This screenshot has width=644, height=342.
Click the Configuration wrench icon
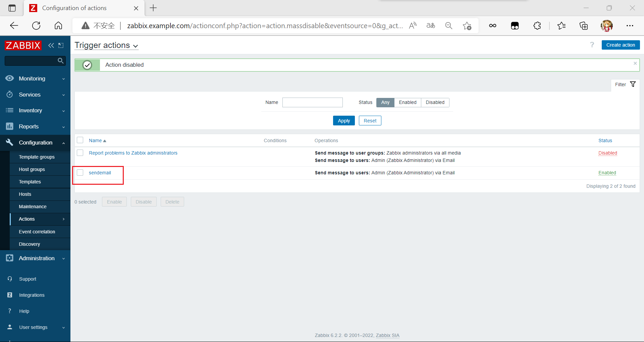pos(9,142)
